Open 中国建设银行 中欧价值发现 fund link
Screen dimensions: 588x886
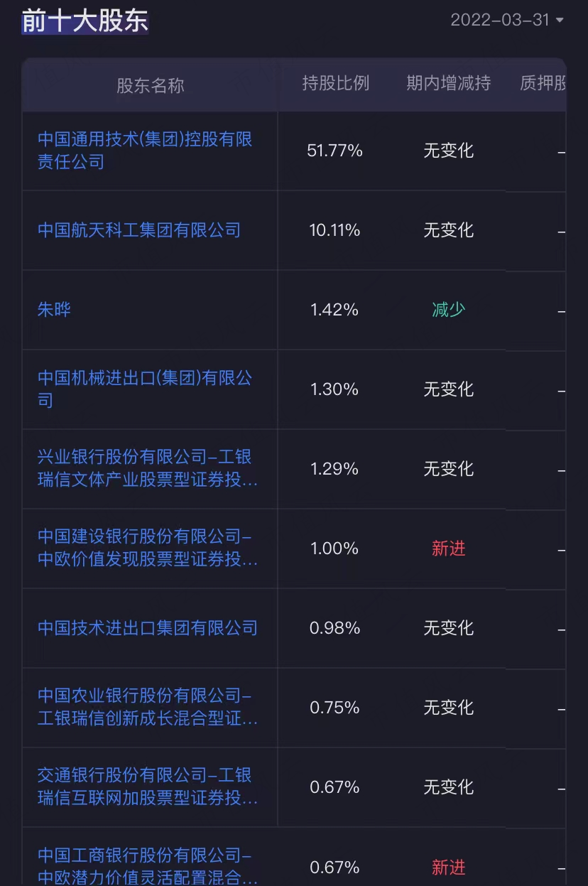click(x=147, y=548)
